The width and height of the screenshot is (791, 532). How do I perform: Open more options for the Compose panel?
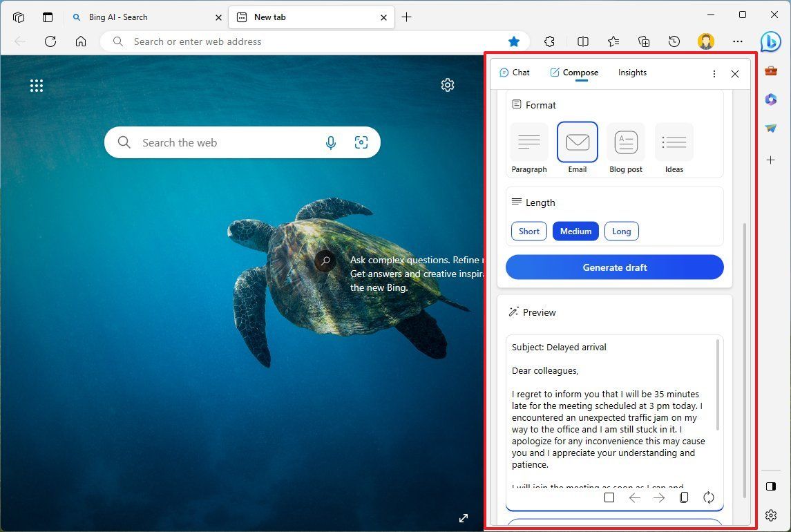click(714, 73)
